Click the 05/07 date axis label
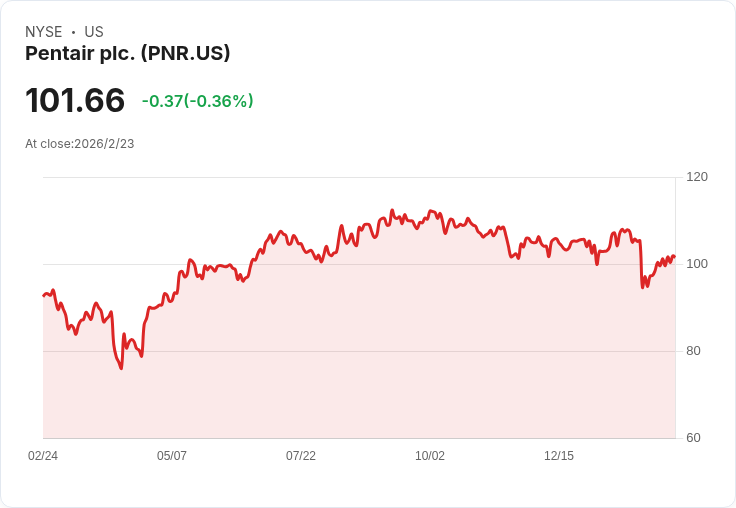736x508 pixels. pyautogui.click(x=172, y=455)
